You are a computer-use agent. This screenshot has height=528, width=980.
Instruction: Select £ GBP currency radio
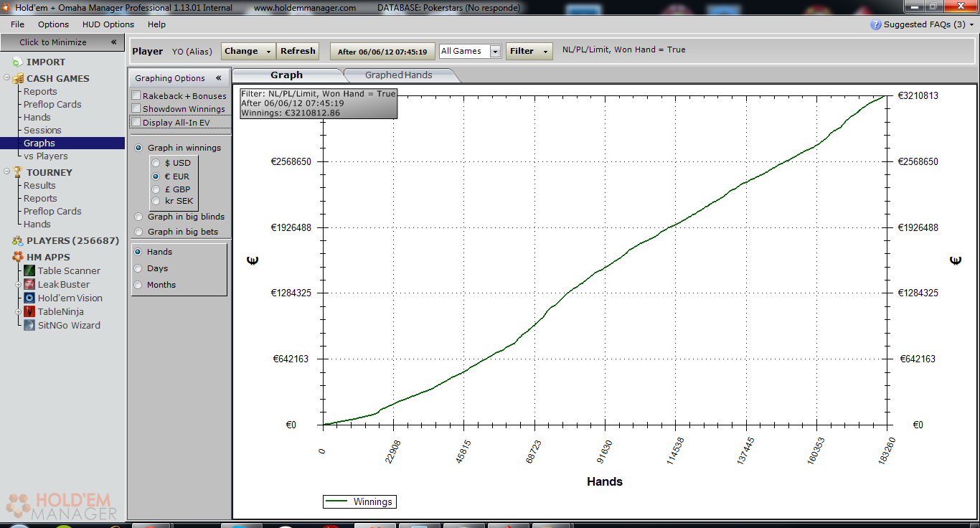156,189
